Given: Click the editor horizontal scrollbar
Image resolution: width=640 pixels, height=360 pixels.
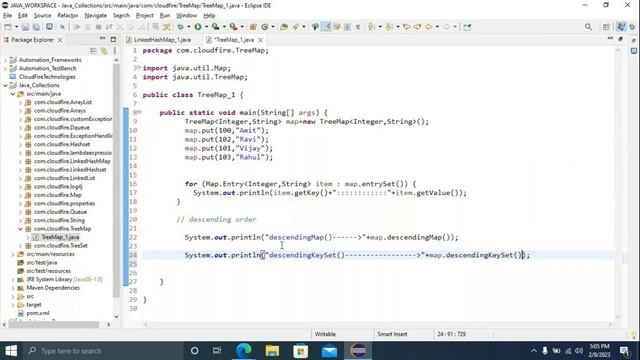Looking at the screenshot, I should pyautogui.click(x=378, y=324).
